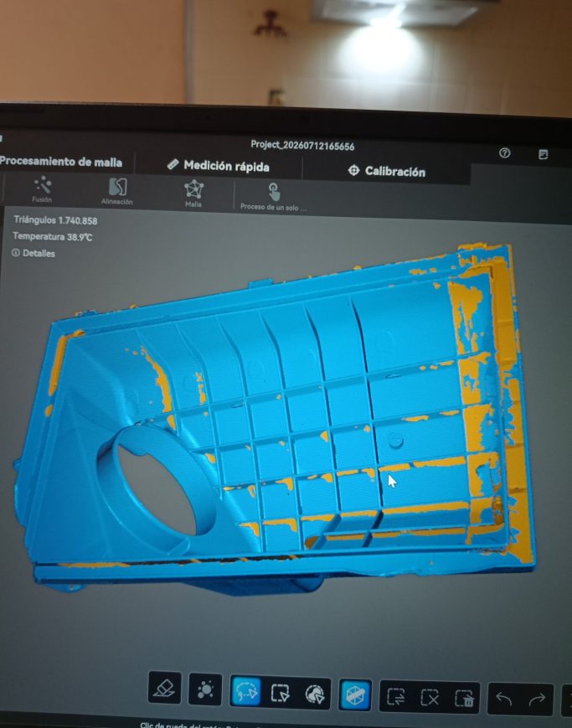The width and height of the screenshot is (572, 728).
Task: Delete selected data with trash icon
Action: [x=464, y=699]
